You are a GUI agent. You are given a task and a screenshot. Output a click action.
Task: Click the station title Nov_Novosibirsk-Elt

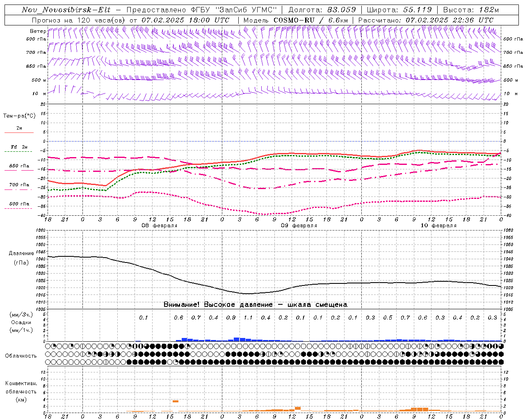[x=66, y=10]
